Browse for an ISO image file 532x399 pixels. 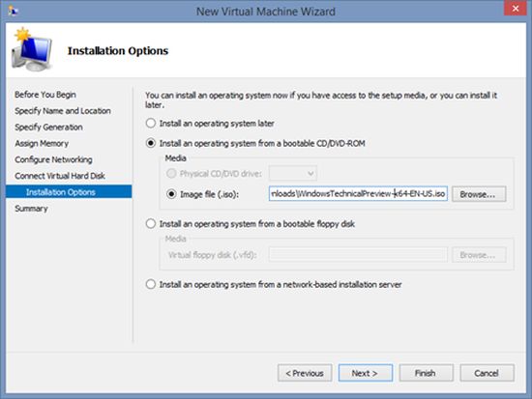click(x=479, y=194)
